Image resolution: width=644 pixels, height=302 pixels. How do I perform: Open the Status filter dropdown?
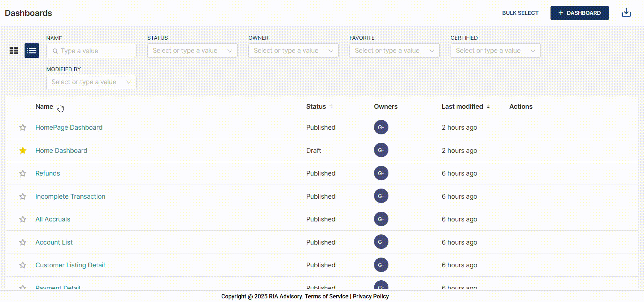(x=192, y=51)
